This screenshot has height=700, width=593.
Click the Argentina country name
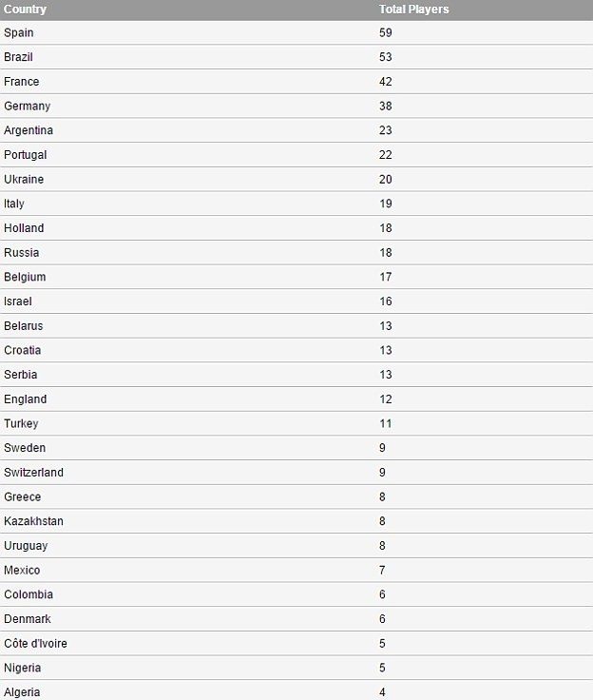point(29,130)
